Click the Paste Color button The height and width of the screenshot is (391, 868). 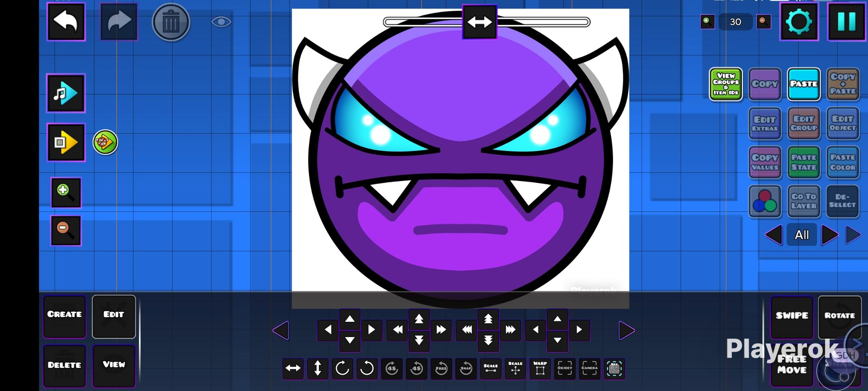843,162
